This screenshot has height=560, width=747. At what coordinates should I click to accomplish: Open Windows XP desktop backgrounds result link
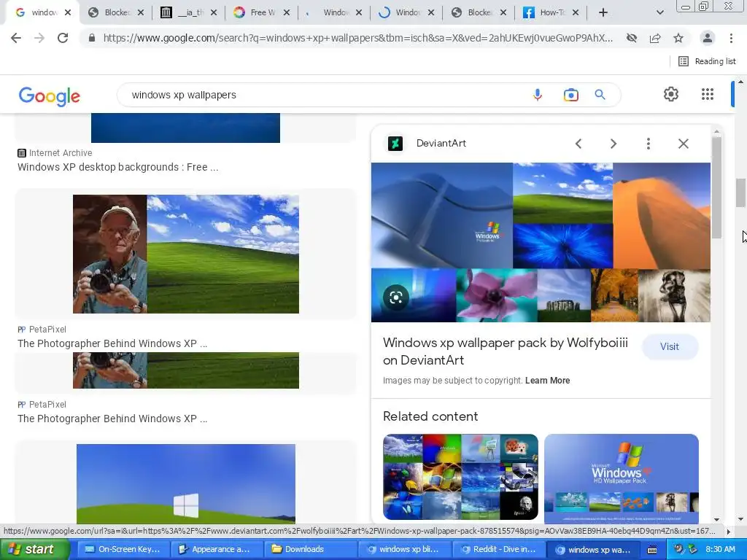[x=117, y=167]
